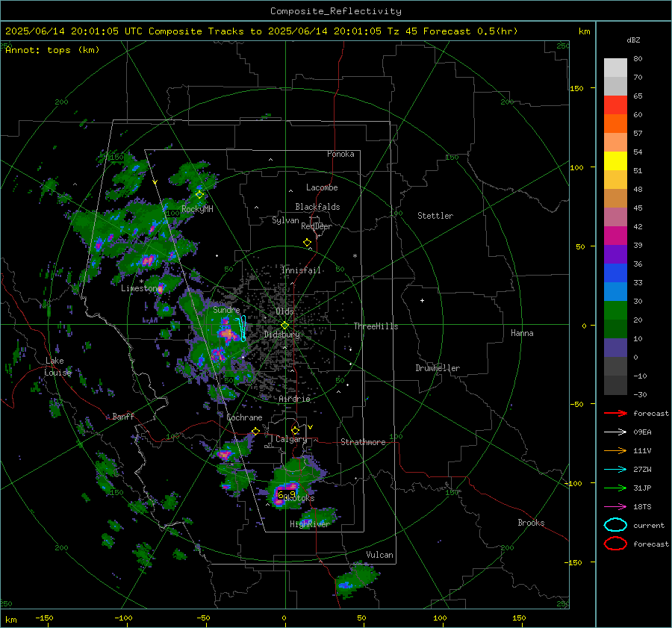Click the yellow diamond marker below Cochrane
672x628 pixels.
tap(255, 432)
